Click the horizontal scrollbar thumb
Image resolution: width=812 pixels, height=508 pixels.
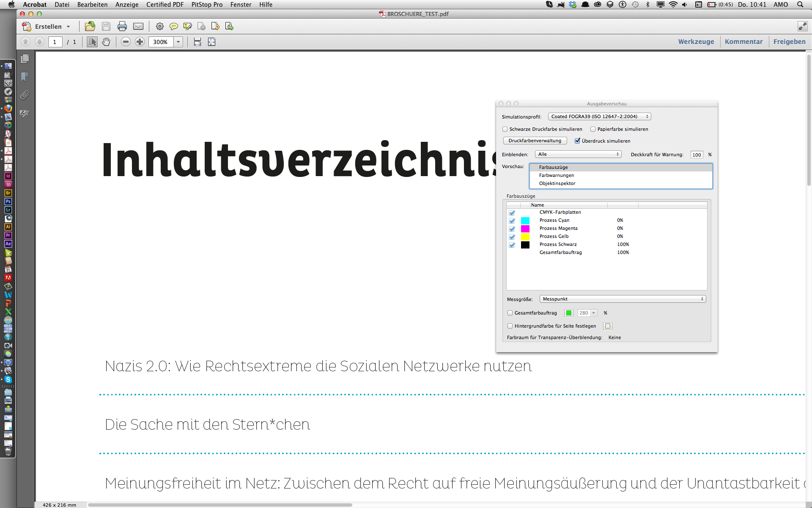point(220,505)
